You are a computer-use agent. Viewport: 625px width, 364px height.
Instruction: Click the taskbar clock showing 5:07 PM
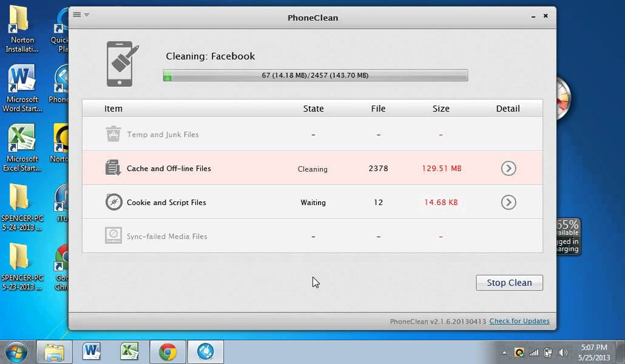[x=594, y=352]
